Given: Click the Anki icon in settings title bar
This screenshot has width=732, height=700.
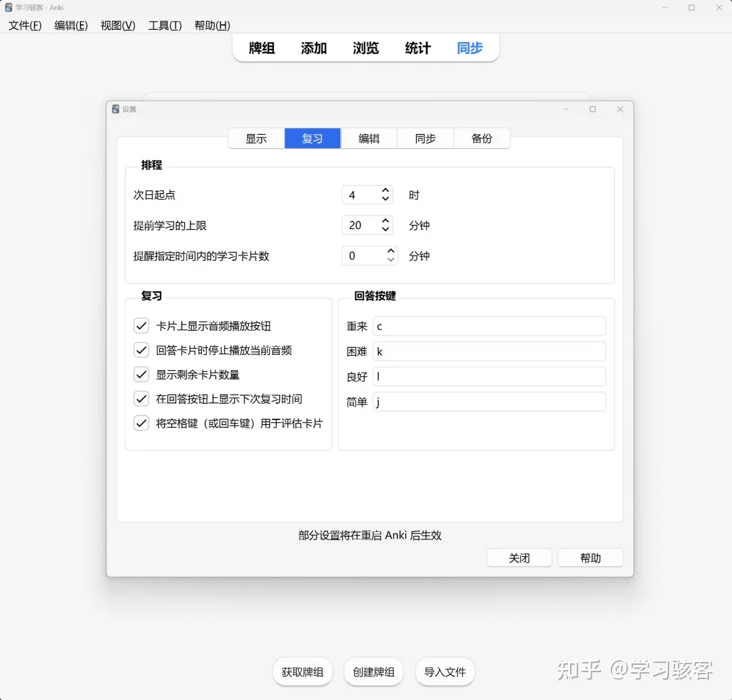Looking at the screenshot, I should [116, 109].
